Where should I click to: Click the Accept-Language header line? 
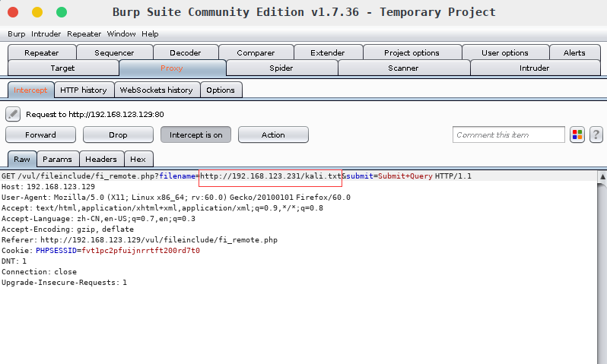[98, 219]
